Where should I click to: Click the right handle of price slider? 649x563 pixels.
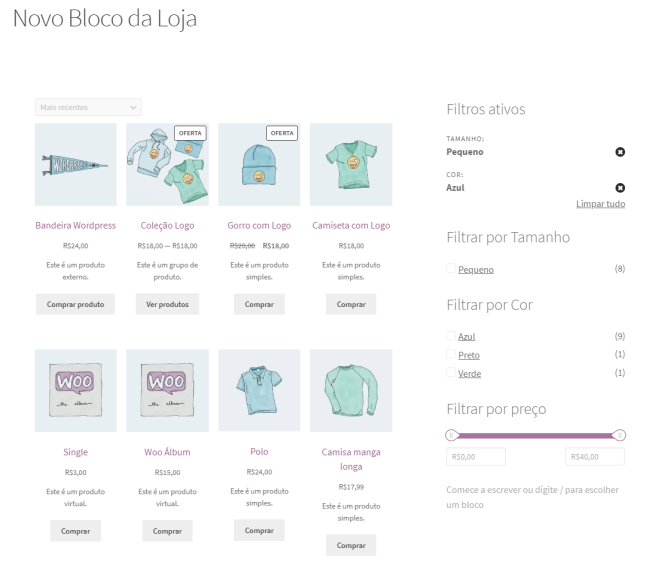click(619, 435)
